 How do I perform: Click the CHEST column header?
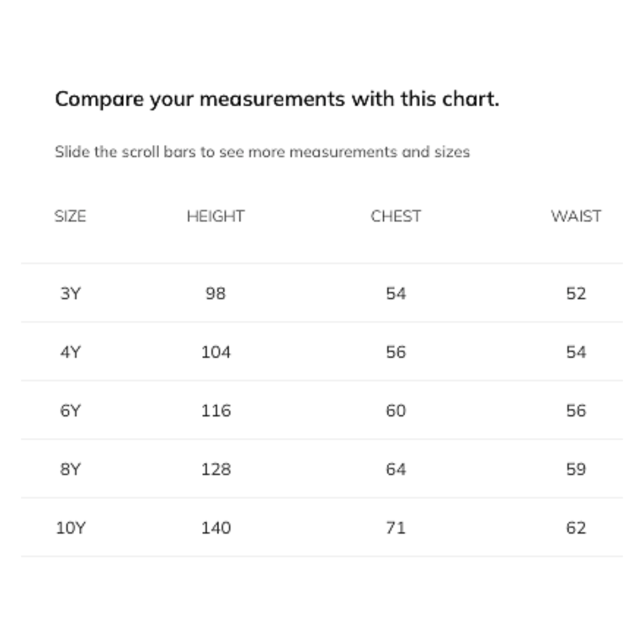point(395,216)
